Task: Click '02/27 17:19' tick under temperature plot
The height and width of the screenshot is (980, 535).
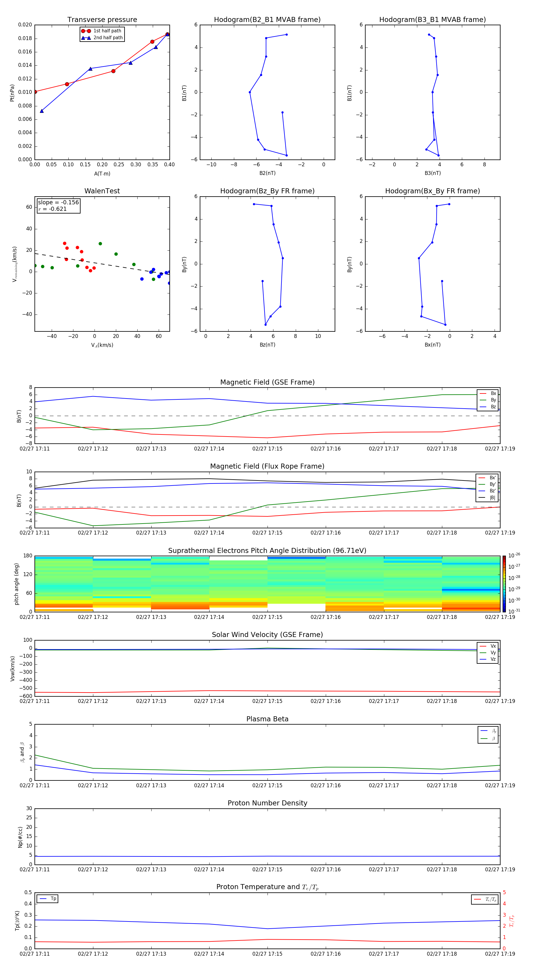Action: [x=500, y=954]
